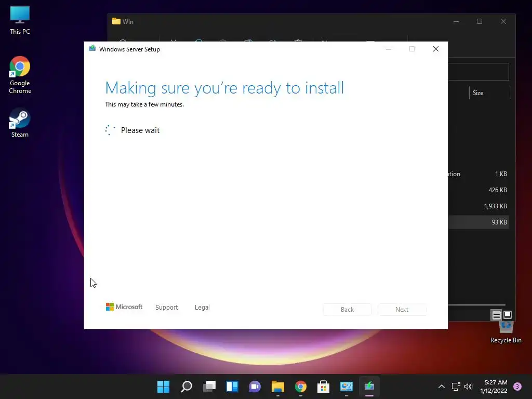Image resolution: width=532 pixels, height=399 pixels.
Task: Open network status in the system tray
Action: click(x=456, y=387)
